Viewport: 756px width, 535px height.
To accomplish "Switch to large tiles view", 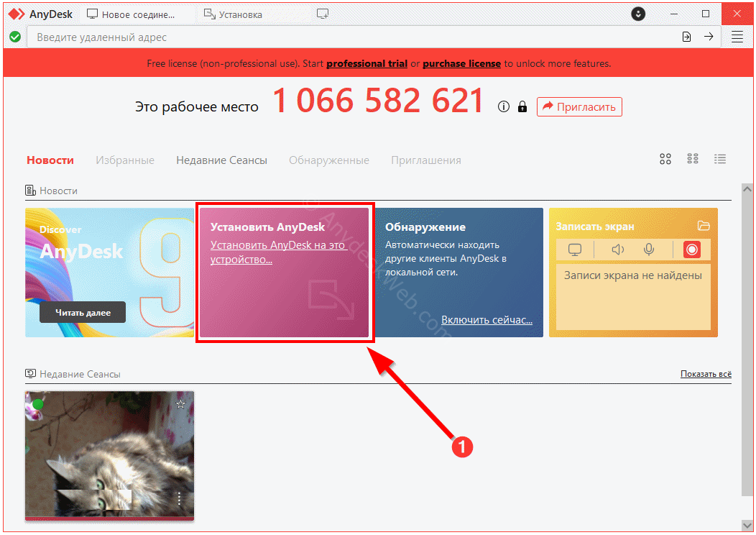I will tap(665, 159).
